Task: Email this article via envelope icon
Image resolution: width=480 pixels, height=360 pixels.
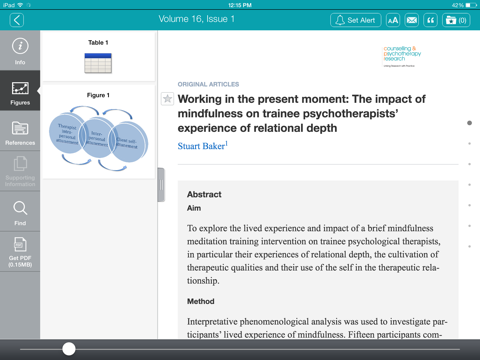Action: [412, 20]
